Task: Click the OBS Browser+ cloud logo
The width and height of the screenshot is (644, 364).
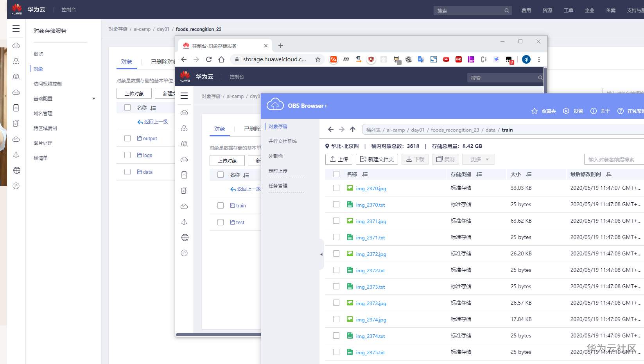Action: 275,105
